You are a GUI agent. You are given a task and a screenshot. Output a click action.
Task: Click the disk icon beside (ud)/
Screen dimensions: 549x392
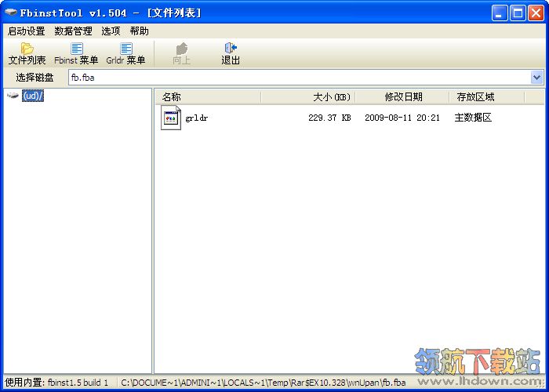pyautogui.click(x=13, y=95)
